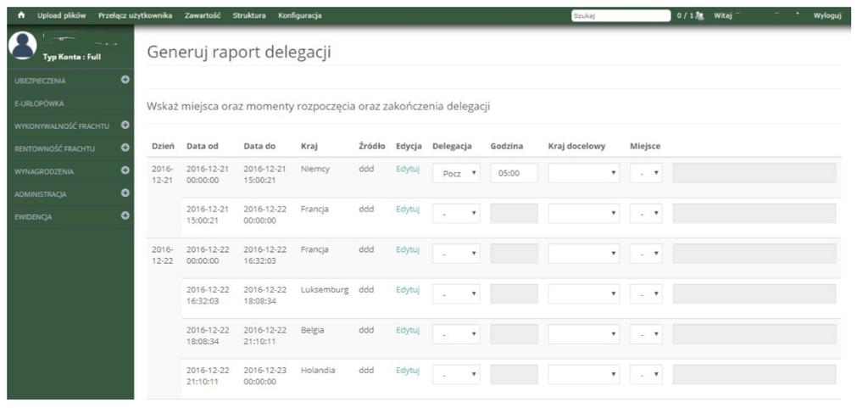The height and width of the screenshot is (408, 868).
Task: Open Delegacja dropdown in Luksemburg row
Action: 456,294
